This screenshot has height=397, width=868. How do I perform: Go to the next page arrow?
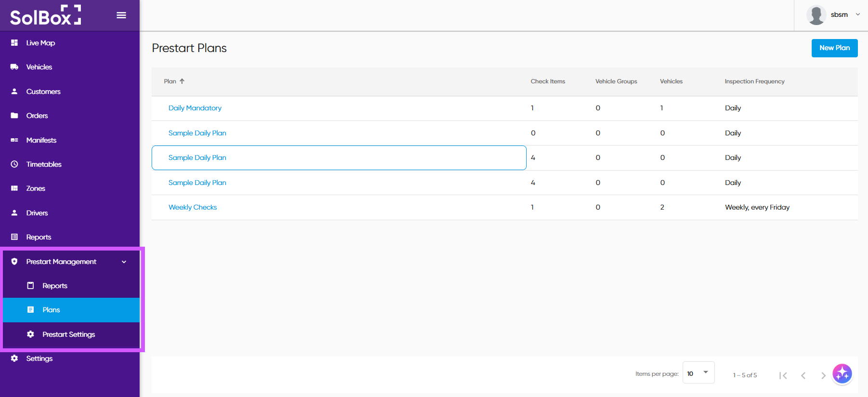pyautogui.click(x=823, y=375)
